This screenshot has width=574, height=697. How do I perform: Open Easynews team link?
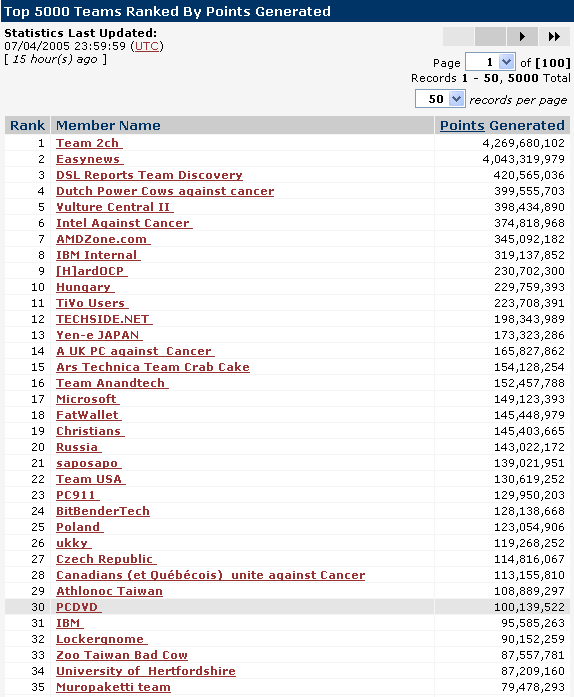coord(88,159)
